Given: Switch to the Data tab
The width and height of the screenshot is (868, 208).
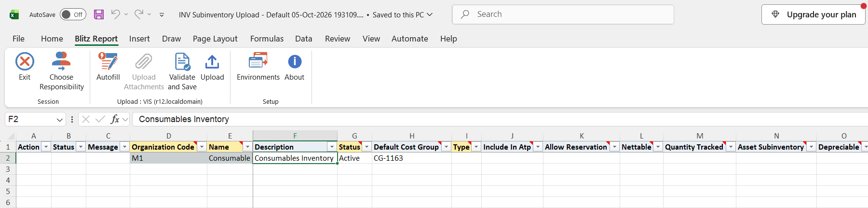Looking at the screenshot, I should click(x=304, y=39).
